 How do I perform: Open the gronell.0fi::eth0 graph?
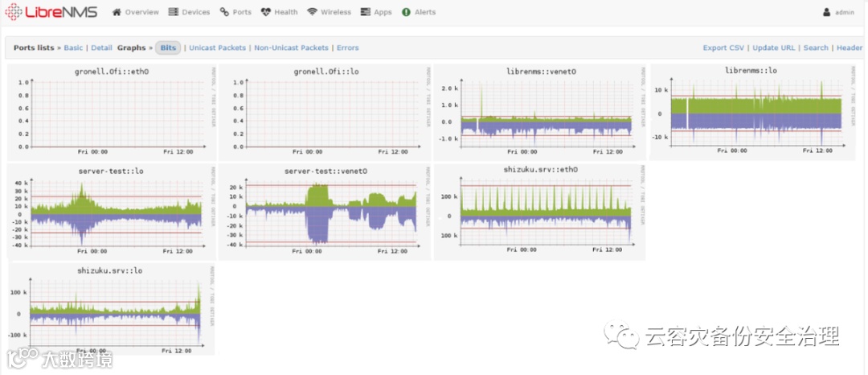pyautogui.click(x=112, y=113)
